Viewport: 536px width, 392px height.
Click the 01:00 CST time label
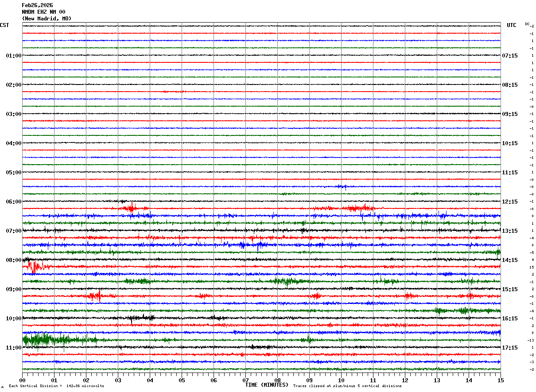tap(14, 56)
